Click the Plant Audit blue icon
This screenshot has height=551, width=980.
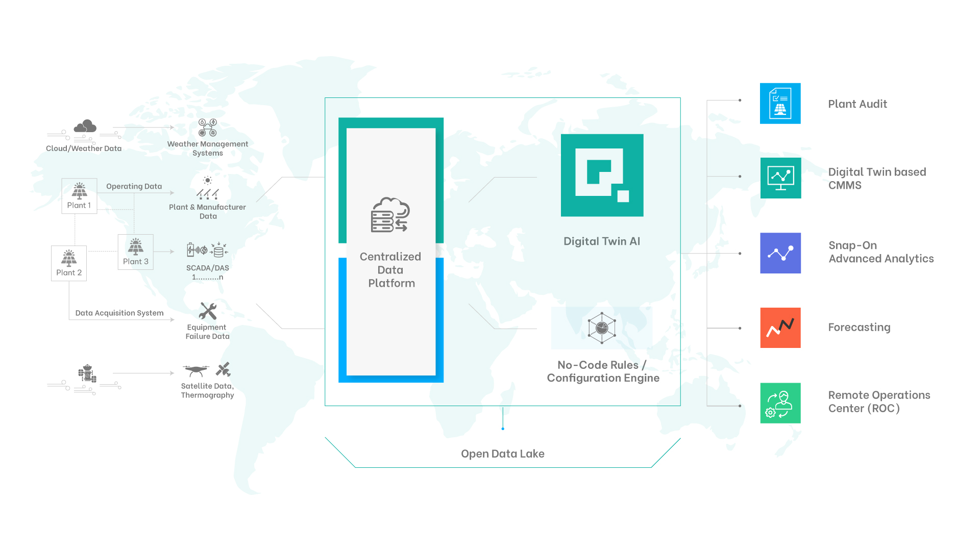780,104
